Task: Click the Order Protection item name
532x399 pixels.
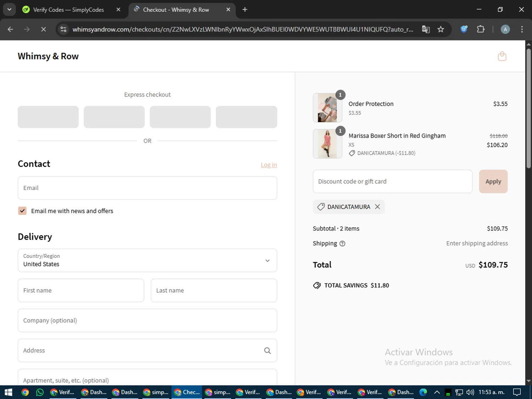Action: point(371,104)
